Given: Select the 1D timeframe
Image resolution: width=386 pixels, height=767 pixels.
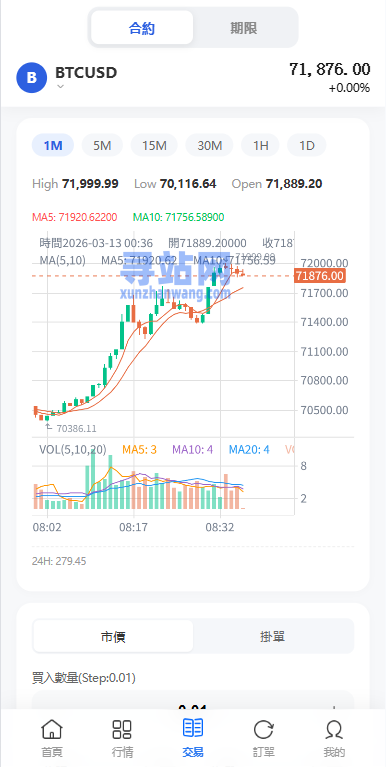Looking at the screenshot, I should coord(307,145).
